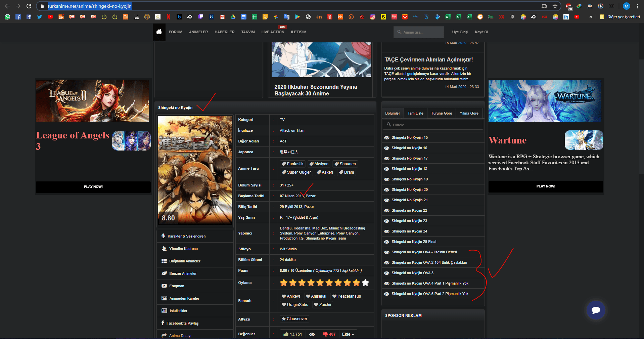Viewport: 644px width, 339px height.
Task: Switch to the Yılına Göre tab
Action: pyautogui.click(x=469, y=113)
